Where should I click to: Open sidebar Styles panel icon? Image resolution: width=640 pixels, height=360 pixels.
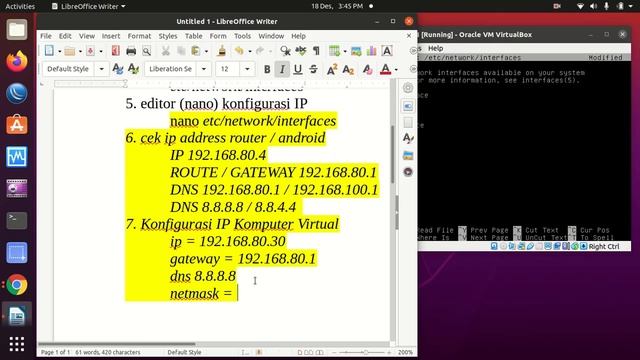pyautogui.click(x=408, y=139)
